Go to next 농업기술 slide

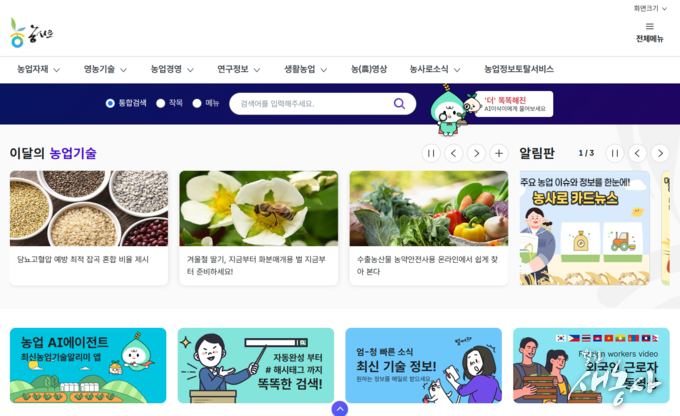[x=476, y=153]
